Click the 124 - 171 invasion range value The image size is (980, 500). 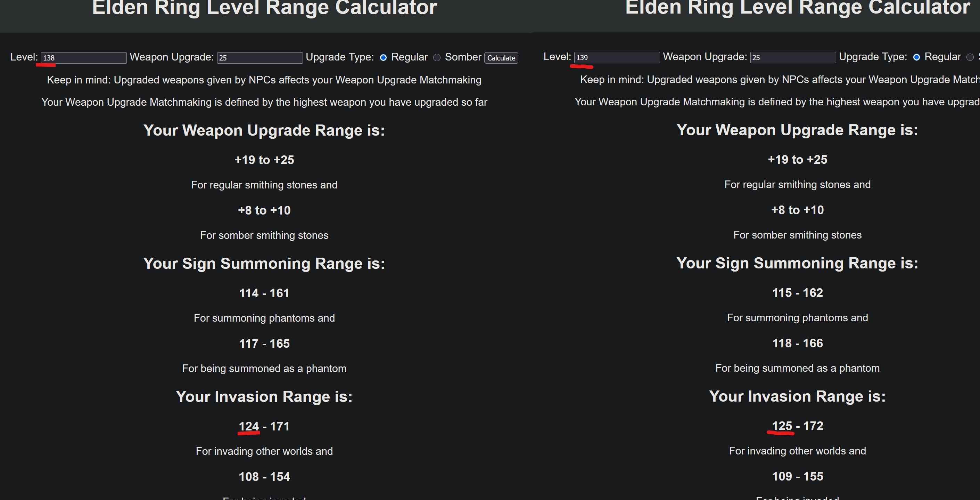coord(264,426)
